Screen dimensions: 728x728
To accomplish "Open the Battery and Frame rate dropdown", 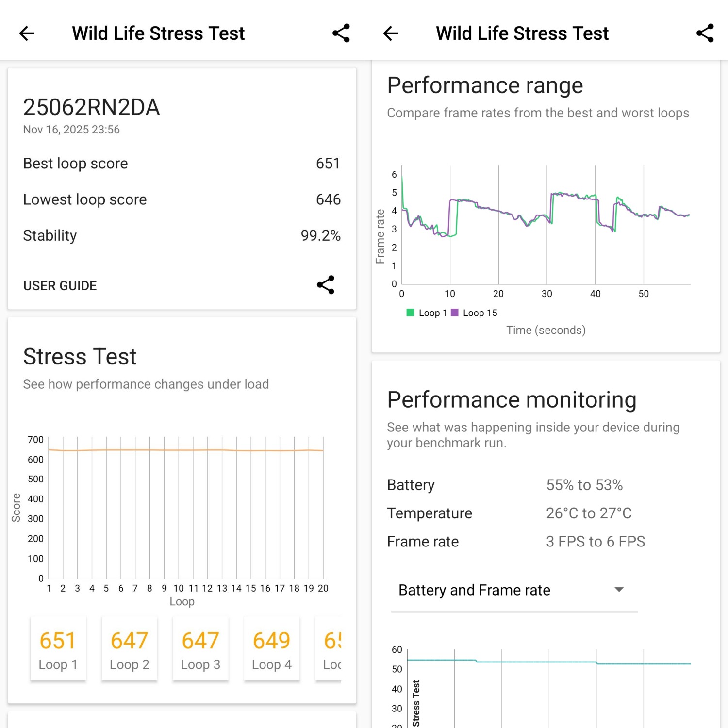I will coord(513,590).
